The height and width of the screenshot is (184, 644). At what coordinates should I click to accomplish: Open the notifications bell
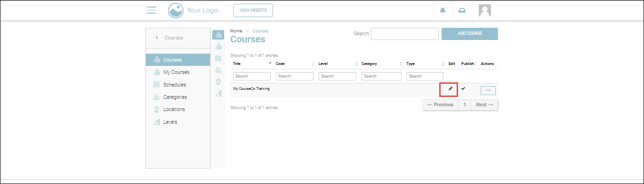[443, 10]
